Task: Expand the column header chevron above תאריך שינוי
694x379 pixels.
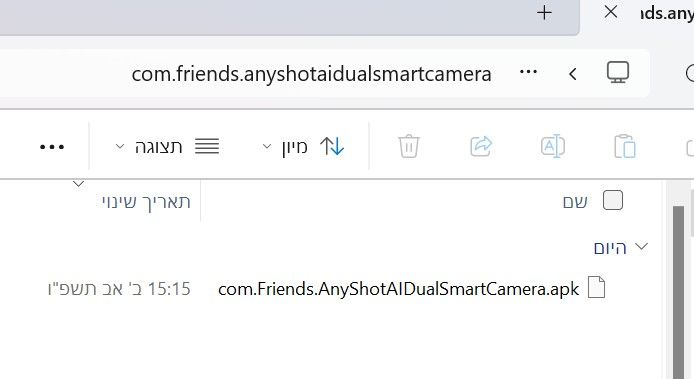Action: (78, 183)
